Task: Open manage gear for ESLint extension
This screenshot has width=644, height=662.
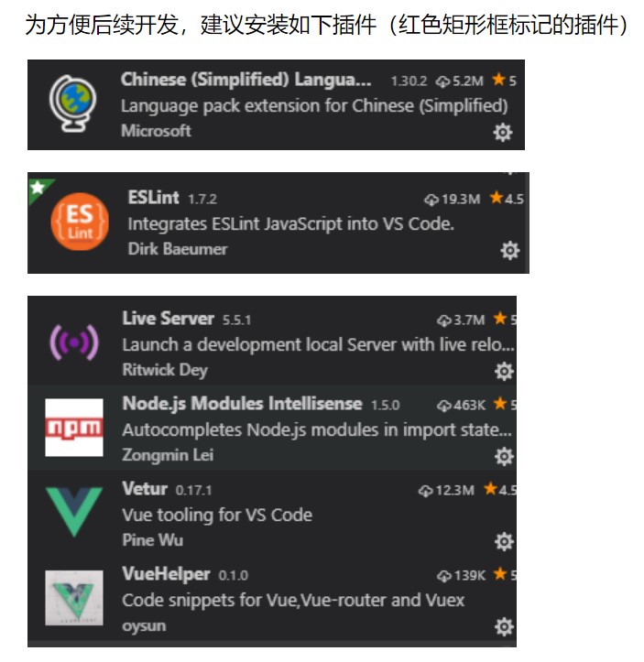Action: tap(509, 250)
